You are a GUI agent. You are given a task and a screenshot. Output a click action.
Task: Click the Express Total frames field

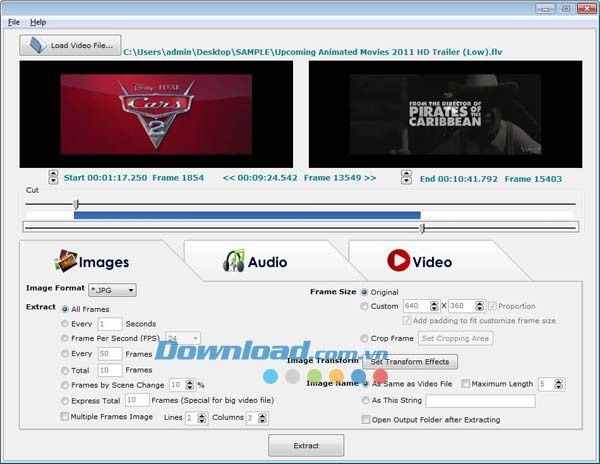click(x=137, y=400)
